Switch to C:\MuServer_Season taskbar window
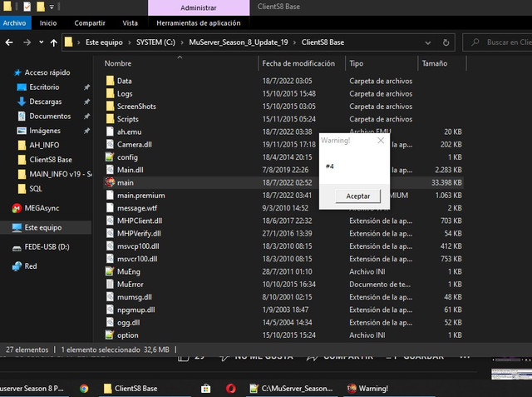Image resolution: width=532 pixels, height=397 pixels. coord(291,388)
